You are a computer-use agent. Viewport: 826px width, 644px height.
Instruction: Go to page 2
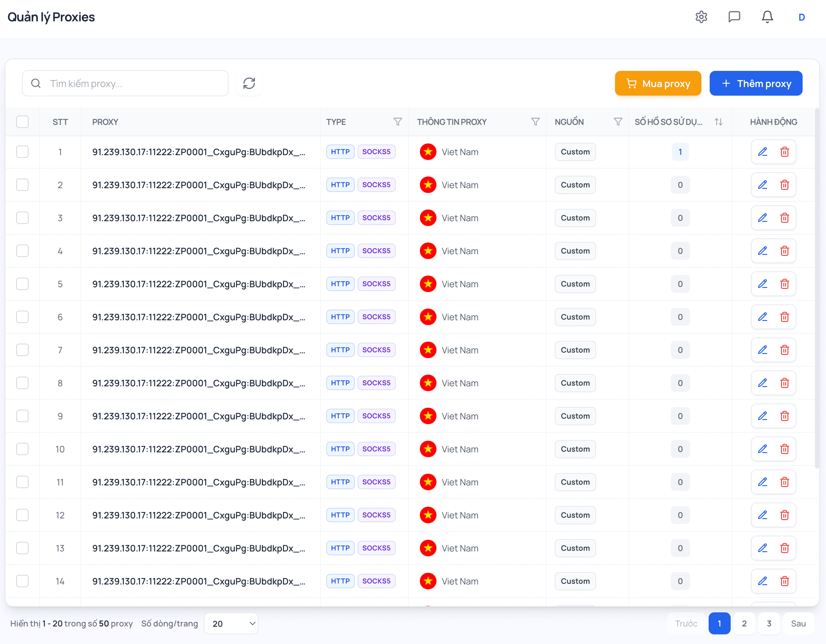[744, 624]
